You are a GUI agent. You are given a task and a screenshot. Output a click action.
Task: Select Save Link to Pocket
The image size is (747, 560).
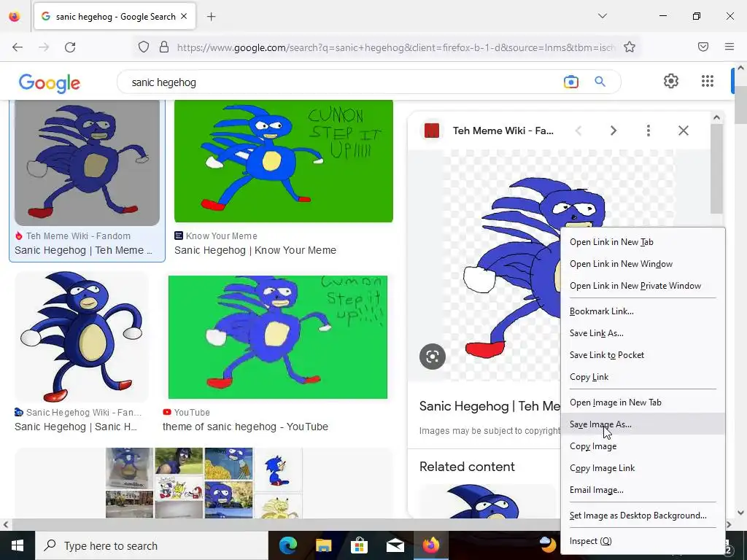click(643, 355)
